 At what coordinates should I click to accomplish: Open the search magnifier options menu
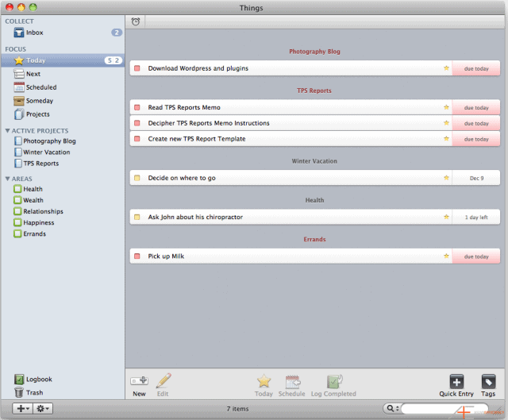[392, 408]
